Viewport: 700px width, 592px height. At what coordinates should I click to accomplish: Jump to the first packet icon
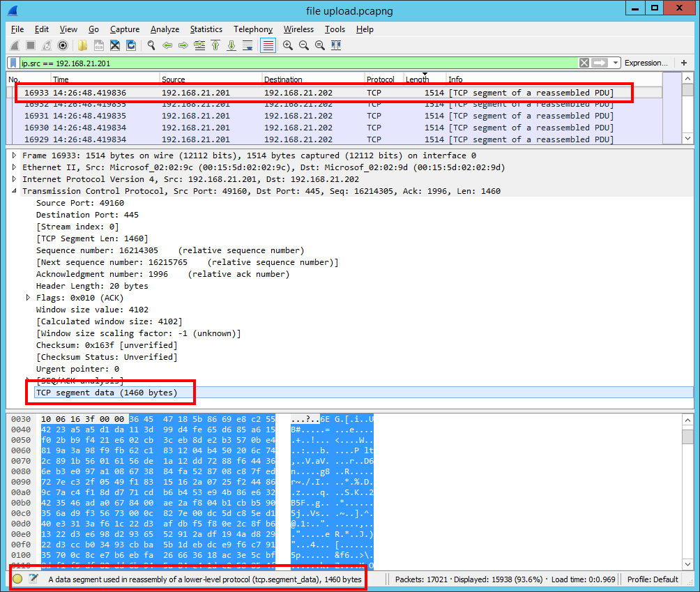pos(215,45)
